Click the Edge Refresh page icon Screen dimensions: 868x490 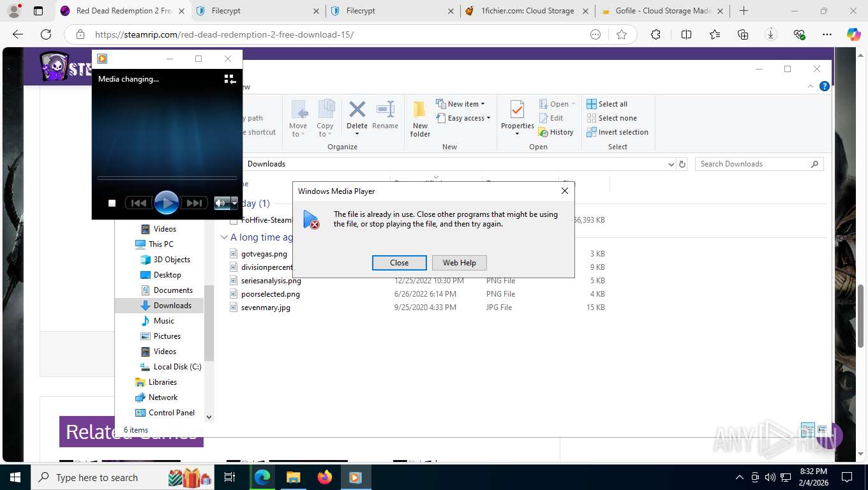(x=46, y=34)
